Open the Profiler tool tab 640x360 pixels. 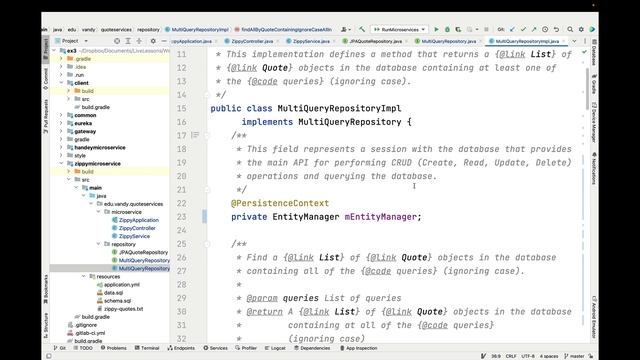click(x=246, y=348)
